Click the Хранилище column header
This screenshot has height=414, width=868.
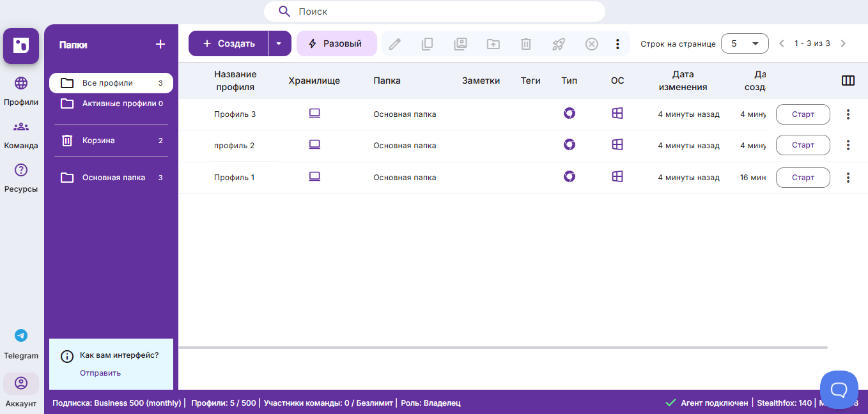click(x=314, y=80)
